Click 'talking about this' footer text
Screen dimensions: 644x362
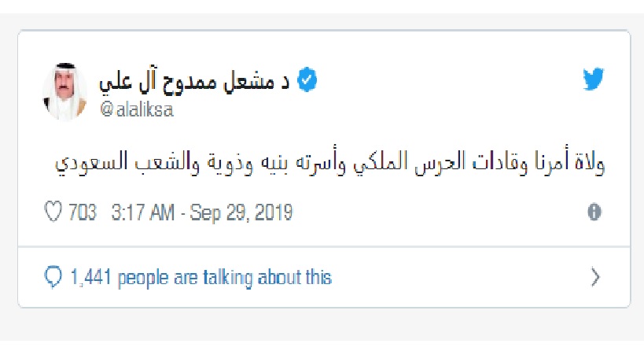(267, 277)
